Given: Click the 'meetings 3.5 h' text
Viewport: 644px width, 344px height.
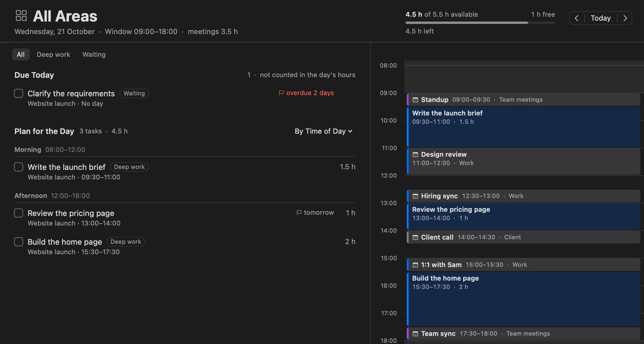Looking at the screenshot, I should tap(213, 32).
